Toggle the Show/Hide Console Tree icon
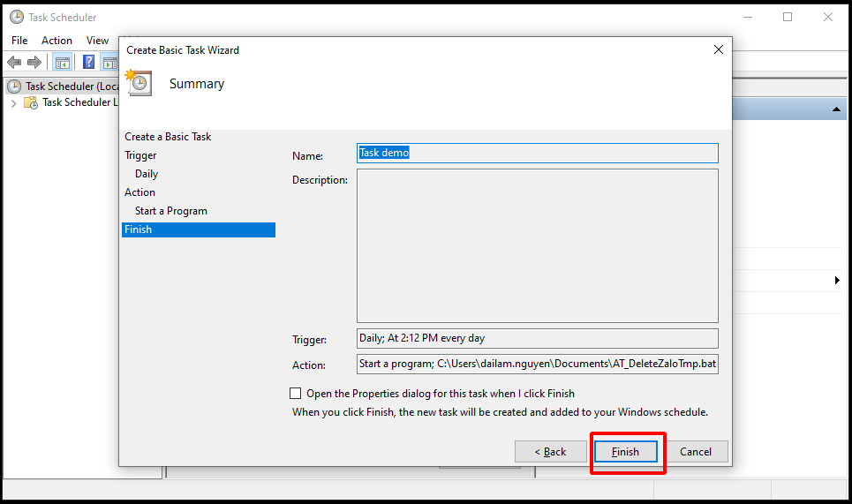This screenshot has height=504, width=852. [63, 62]
